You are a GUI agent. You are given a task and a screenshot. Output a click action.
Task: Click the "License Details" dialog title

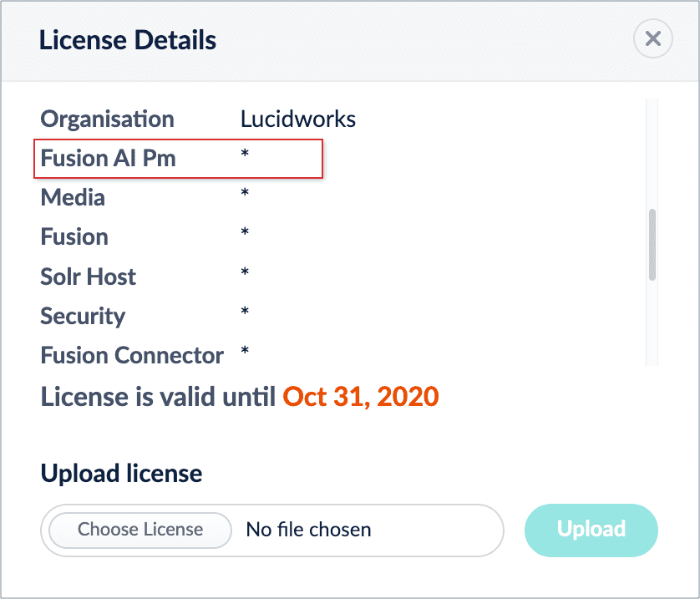128,40
